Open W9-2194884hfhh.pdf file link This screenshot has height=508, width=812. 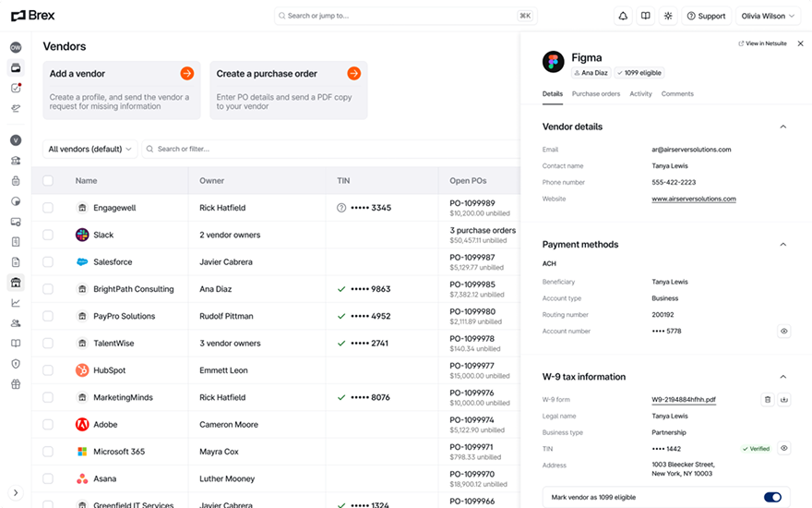(684, 400)
